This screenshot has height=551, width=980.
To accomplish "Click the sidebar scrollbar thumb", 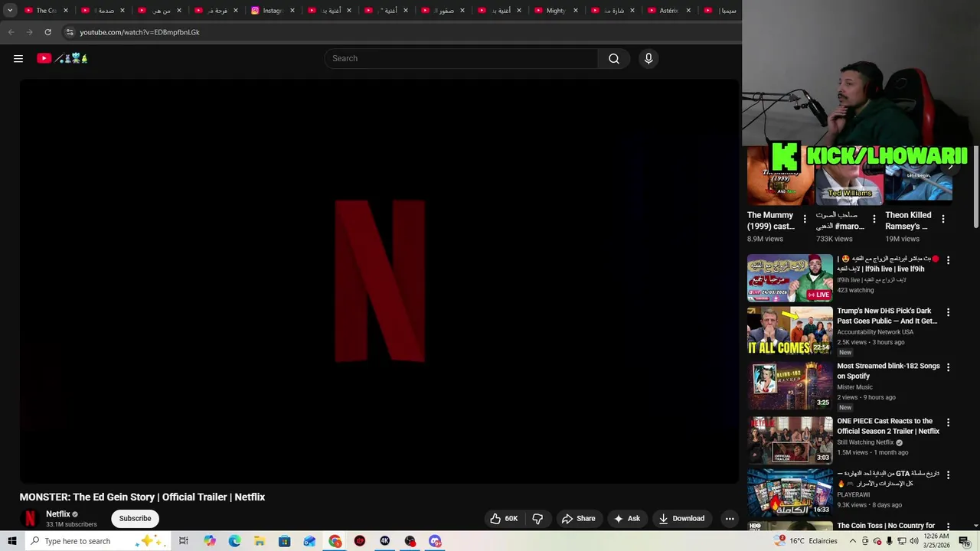I will pos(975,187).
